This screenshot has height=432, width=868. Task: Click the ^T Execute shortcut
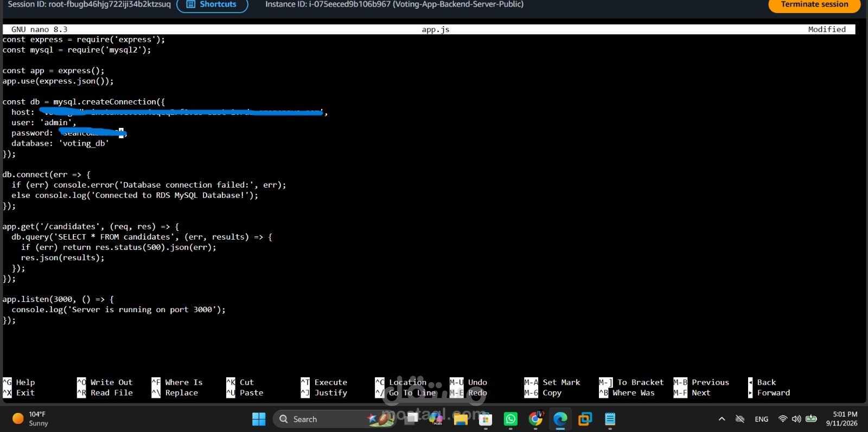coord(324,382)
